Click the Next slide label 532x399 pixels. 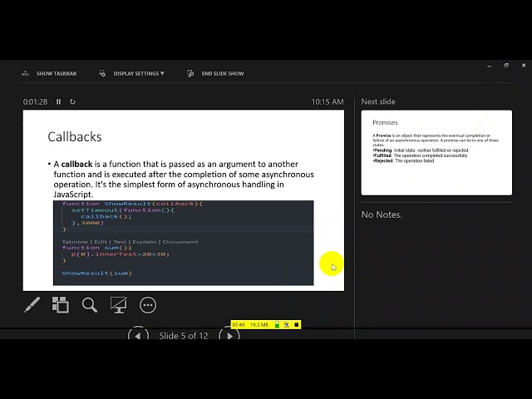tap(378, 101)
